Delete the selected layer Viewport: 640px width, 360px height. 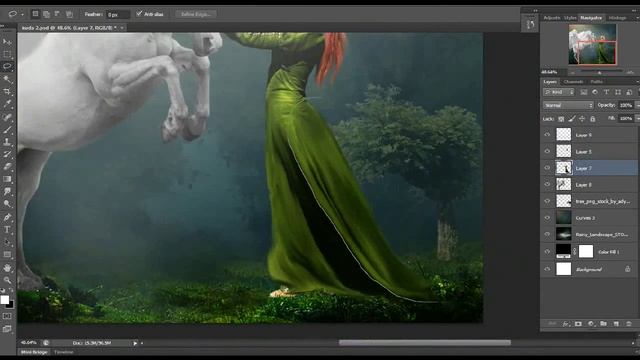pyautogui.click(x=629, y=324)
